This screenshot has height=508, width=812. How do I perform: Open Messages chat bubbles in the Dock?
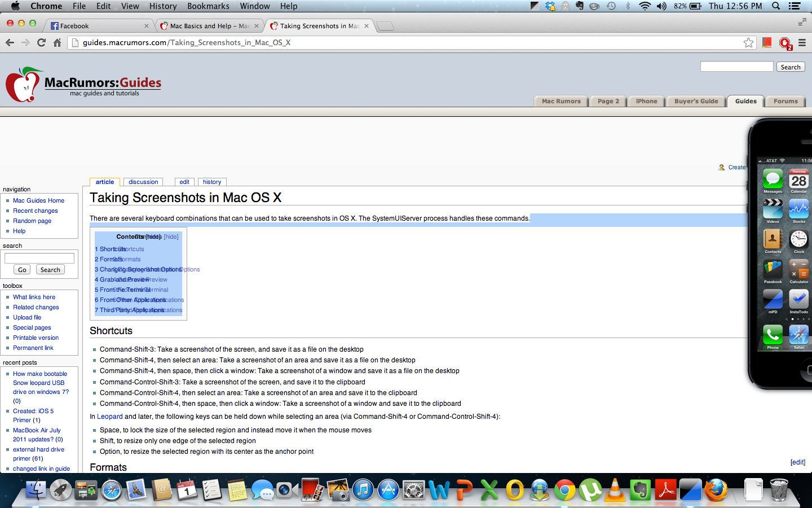262,489
